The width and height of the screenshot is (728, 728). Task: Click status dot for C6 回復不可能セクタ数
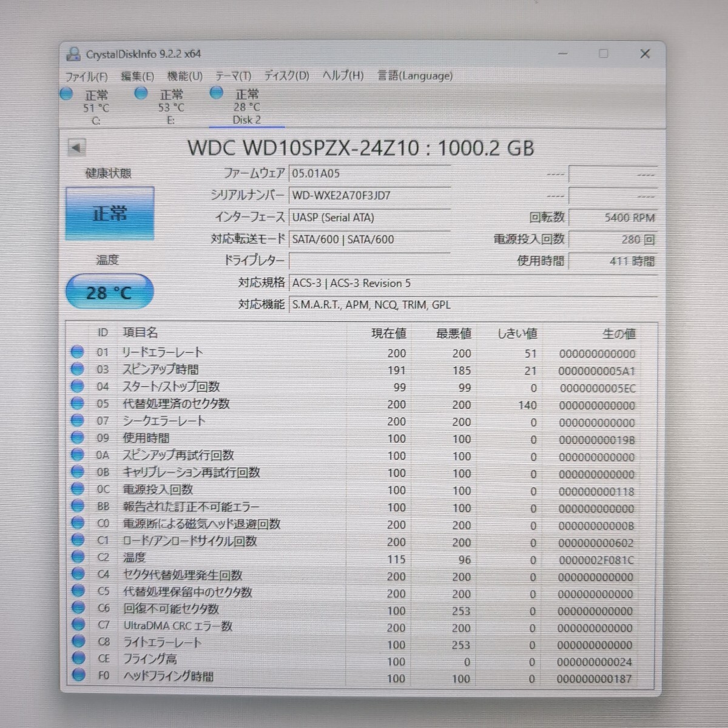click(x=77, y=607)
